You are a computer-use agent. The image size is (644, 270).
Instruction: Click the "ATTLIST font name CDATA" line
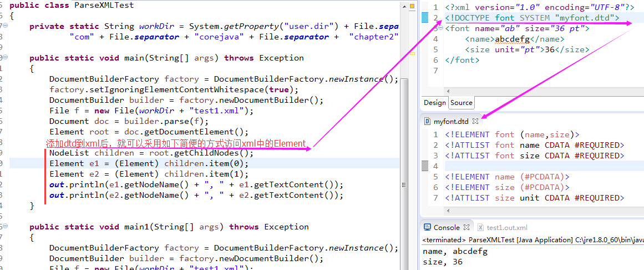point(534,145)
